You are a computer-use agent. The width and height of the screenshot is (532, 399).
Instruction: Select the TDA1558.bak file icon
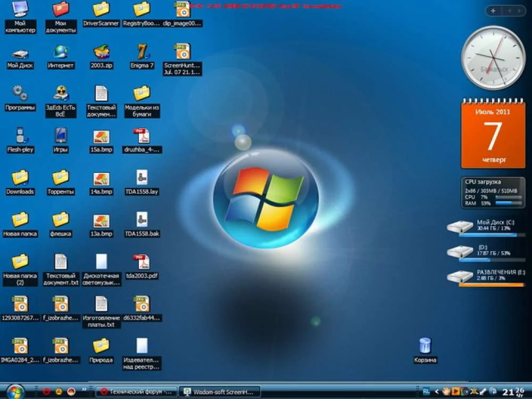[x=142, y=225]
